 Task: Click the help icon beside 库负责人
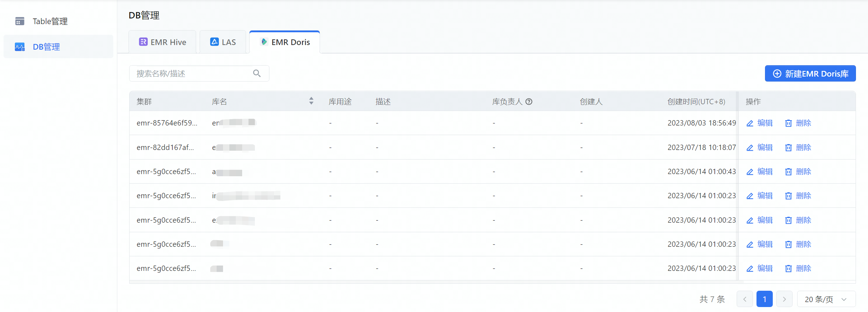pyautogui.click(x=529, y=102)
